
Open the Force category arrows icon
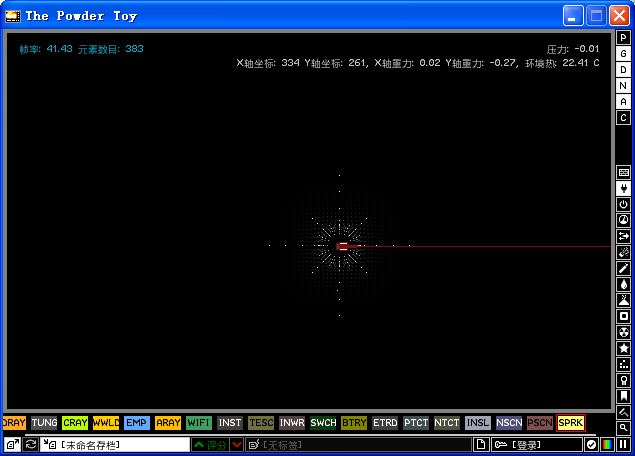pos(624,236)
